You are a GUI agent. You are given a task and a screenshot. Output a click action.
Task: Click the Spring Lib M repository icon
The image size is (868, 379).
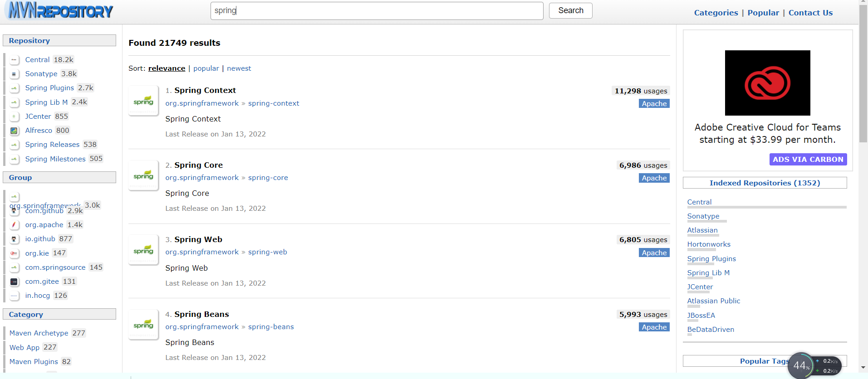pyautogui.click(x=15, y=102)
